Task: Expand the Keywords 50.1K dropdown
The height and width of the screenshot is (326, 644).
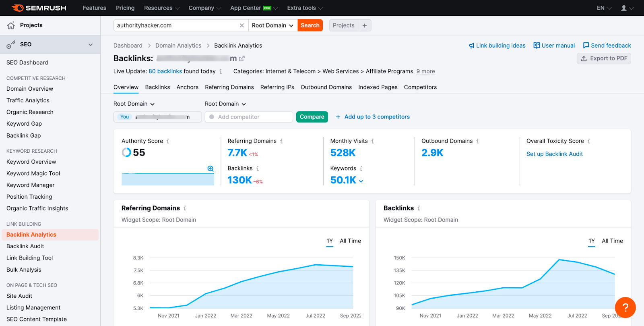Action: 361,181
